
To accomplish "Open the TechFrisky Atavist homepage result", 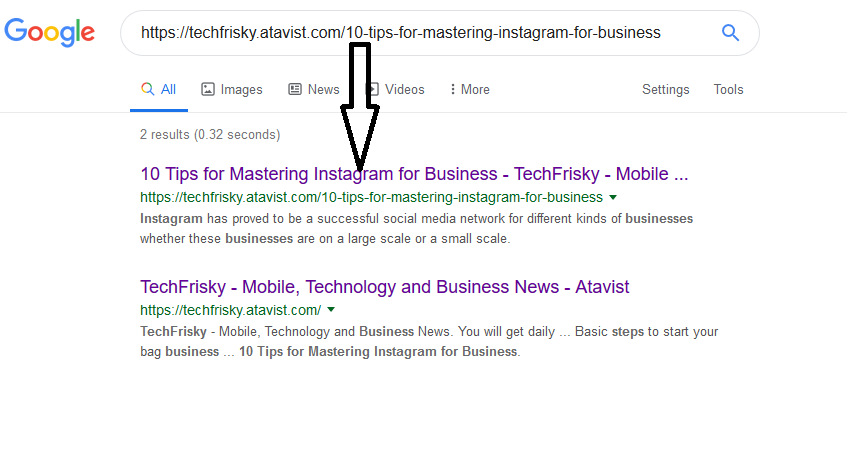I will [385, 287].
